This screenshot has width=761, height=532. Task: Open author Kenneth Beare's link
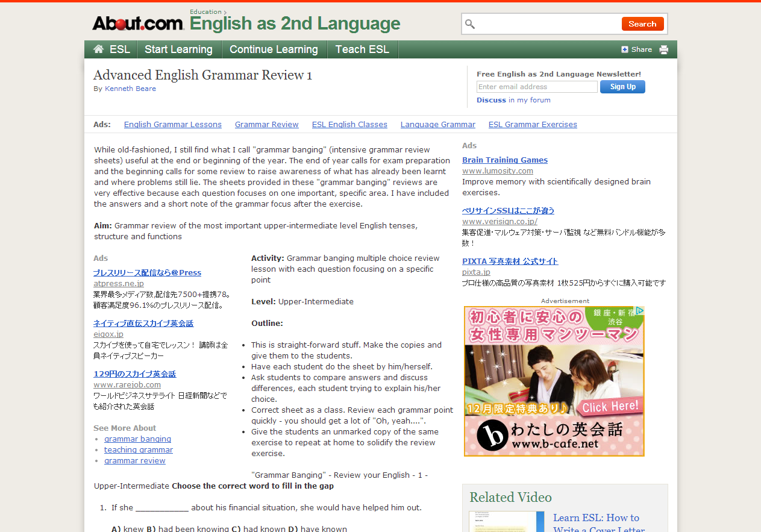pyautogui.click(x=130, y=89)
